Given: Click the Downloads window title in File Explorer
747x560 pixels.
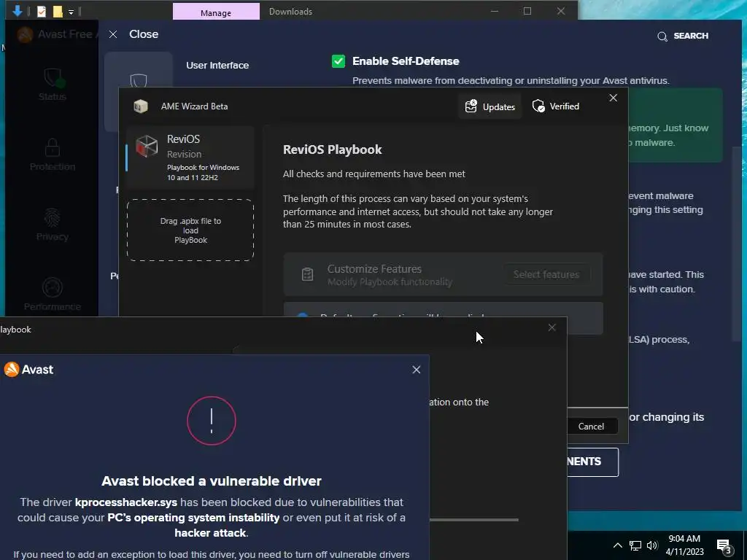Looking at the screenshot, I should (290, 12).
